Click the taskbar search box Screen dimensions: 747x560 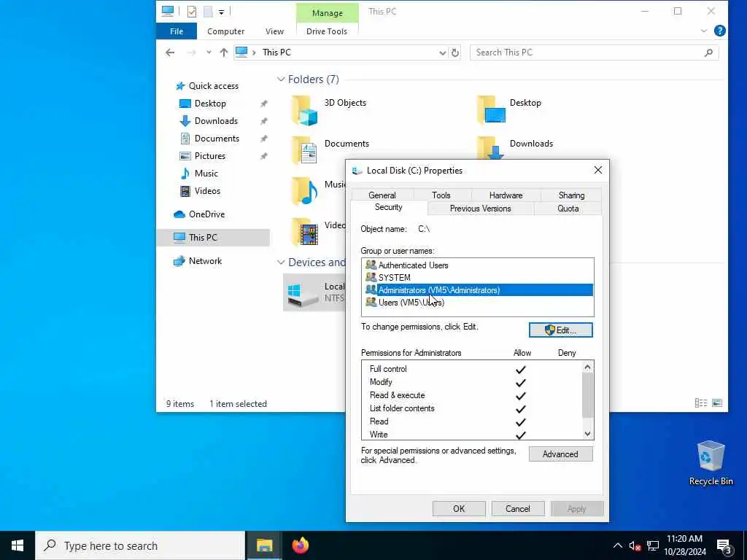click(x=140, y=545)
